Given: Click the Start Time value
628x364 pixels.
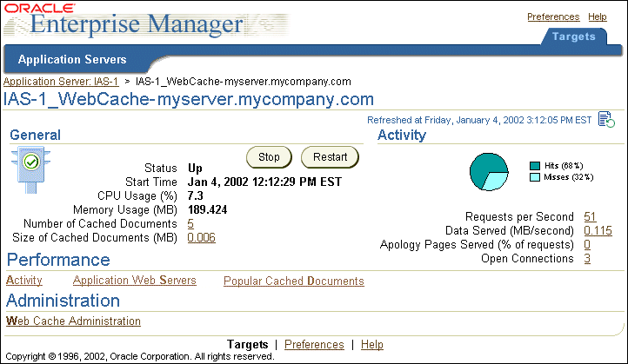Looking at the screenshot, I should (x=264, y=182).
